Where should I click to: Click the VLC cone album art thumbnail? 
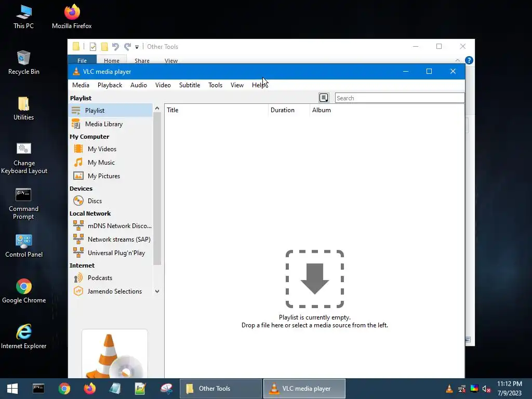coord(115,353)
